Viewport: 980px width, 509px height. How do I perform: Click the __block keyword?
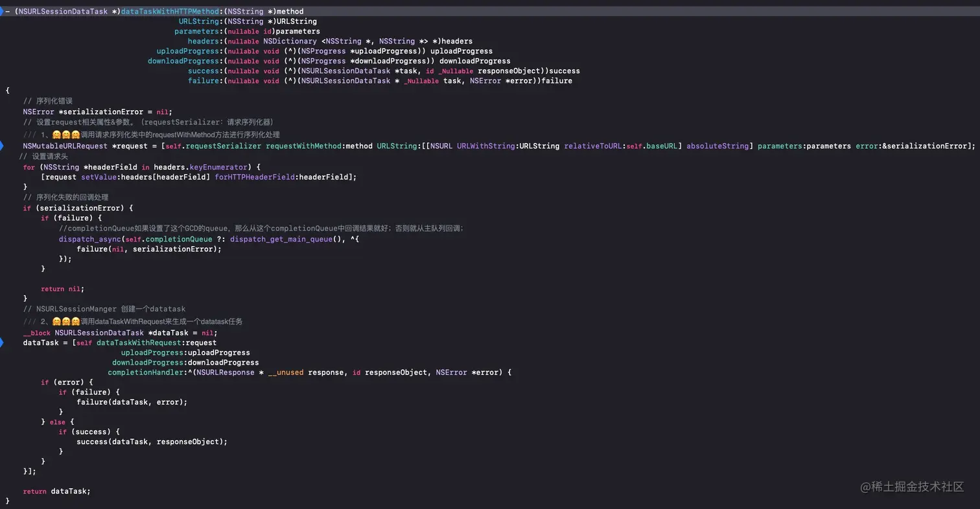(36, 333)
